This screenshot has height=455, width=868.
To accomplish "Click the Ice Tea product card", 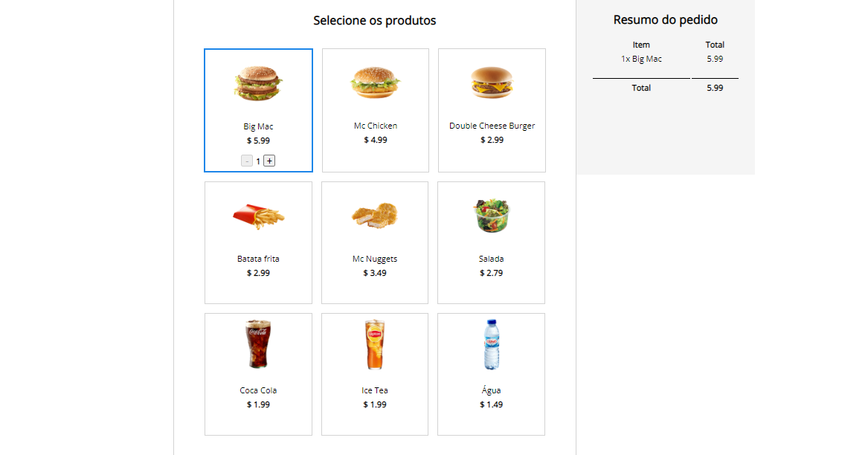I will pos(375,374).
